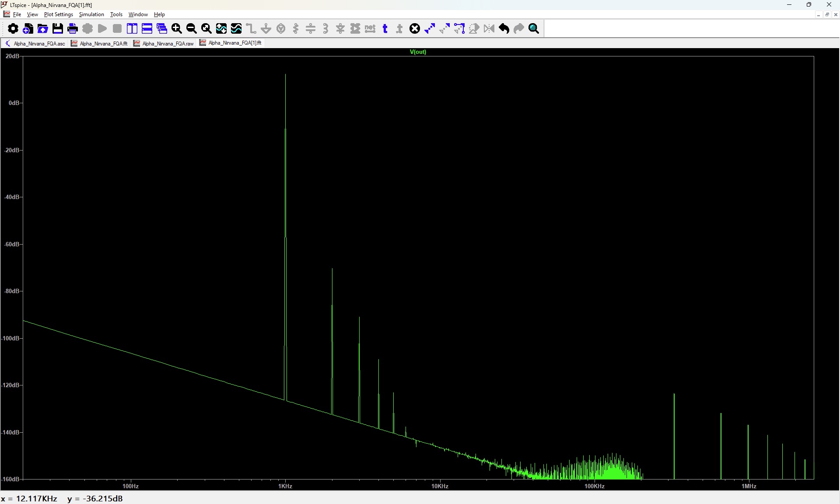
Task: Click the delete X icon
Action: (x=415, y=29)
